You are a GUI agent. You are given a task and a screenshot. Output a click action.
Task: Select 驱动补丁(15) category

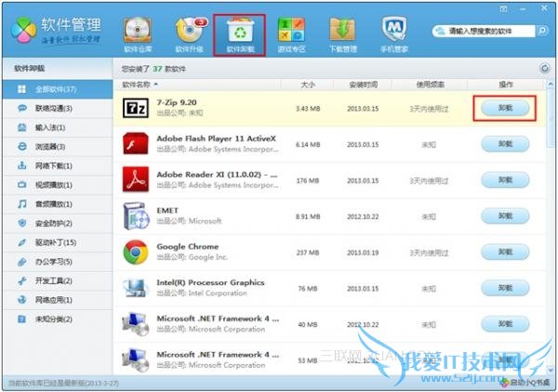(58, 242)
